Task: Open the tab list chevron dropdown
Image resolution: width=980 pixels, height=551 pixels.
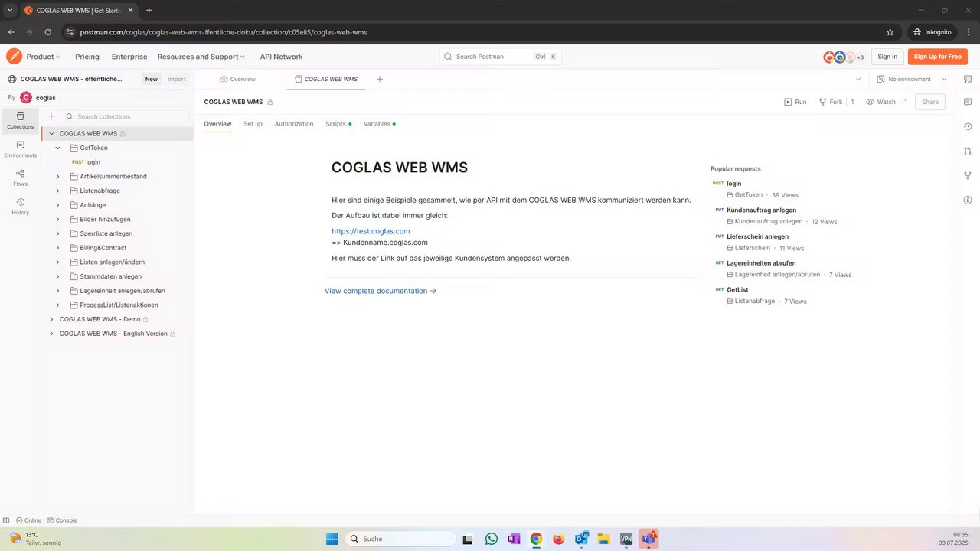Action: coord(858,79)
